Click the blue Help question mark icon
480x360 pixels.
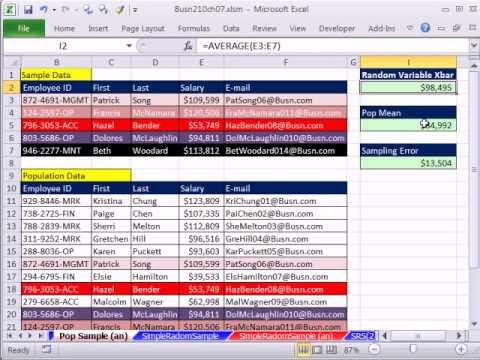[425, 28]
